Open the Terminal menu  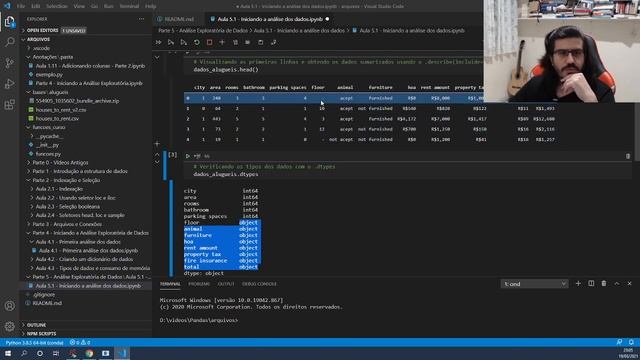(x=129, y=6)
